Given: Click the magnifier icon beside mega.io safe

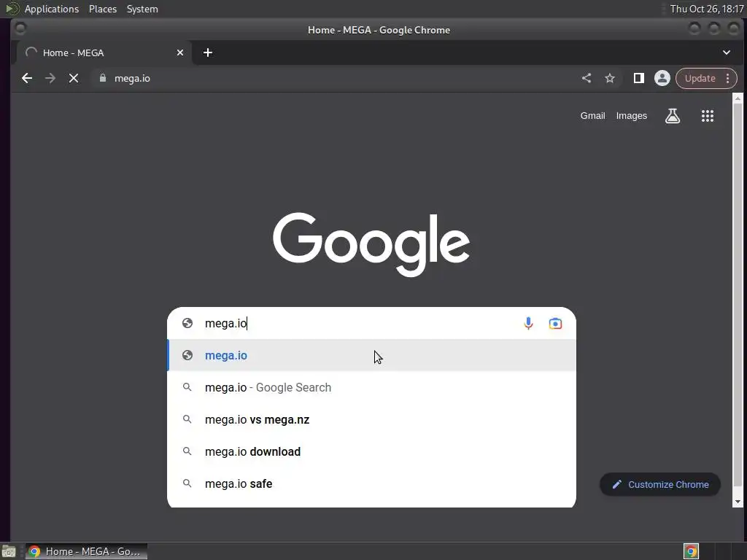Looking at the screenshot, I should (187, 483).
